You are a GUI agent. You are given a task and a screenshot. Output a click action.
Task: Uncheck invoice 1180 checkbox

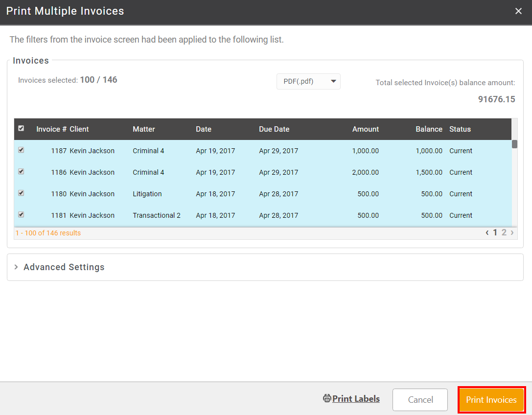tap(21, 193)
